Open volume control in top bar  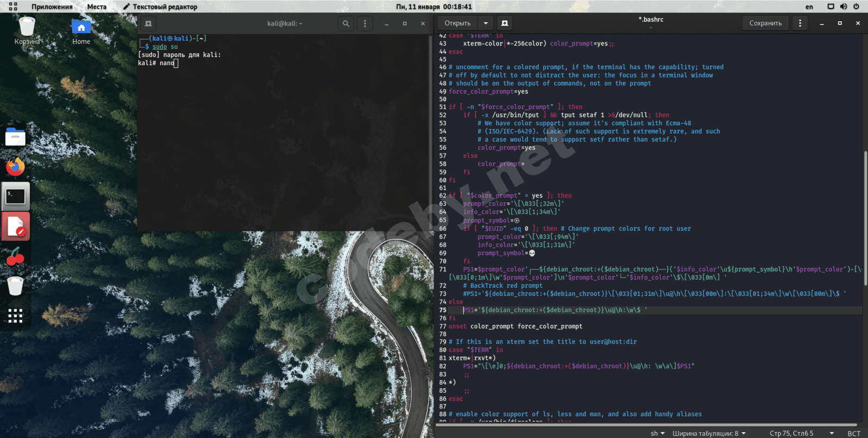pos(843,7)
